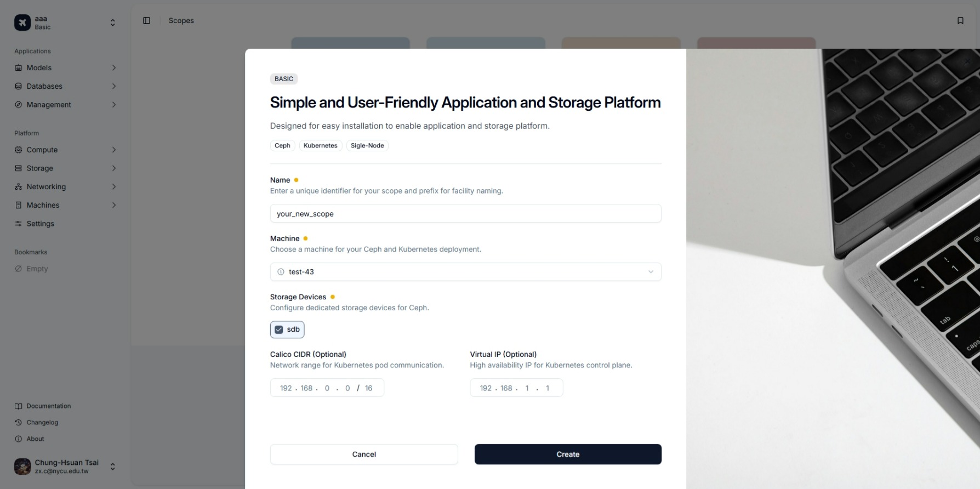The image size is (980, 489).
Task: Click the Settings icon in sidebar
Action: click(x=19, y=224)
